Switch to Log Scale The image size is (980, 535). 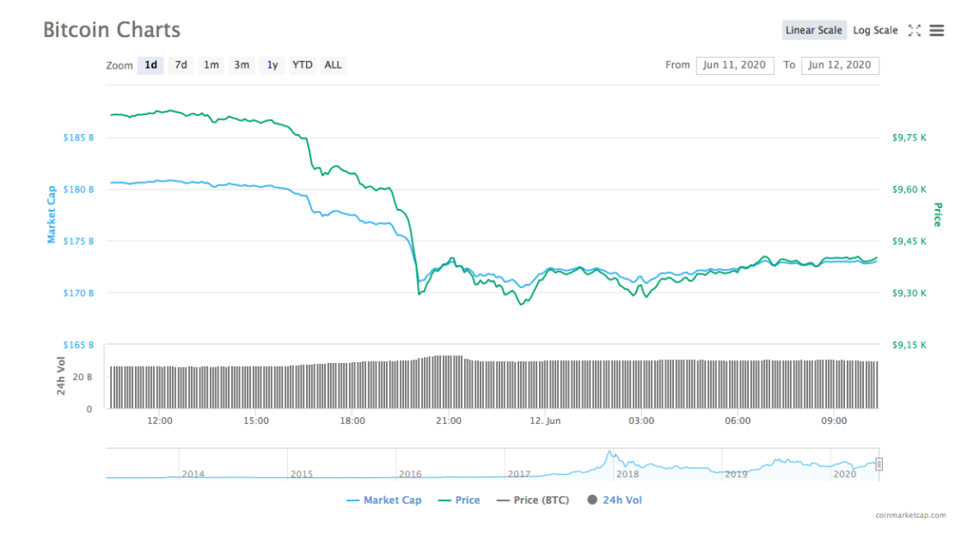875,29
